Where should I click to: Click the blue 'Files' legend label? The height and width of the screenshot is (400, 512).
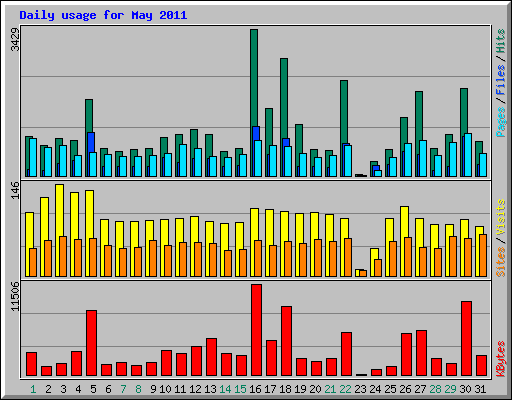coord(501,79)
